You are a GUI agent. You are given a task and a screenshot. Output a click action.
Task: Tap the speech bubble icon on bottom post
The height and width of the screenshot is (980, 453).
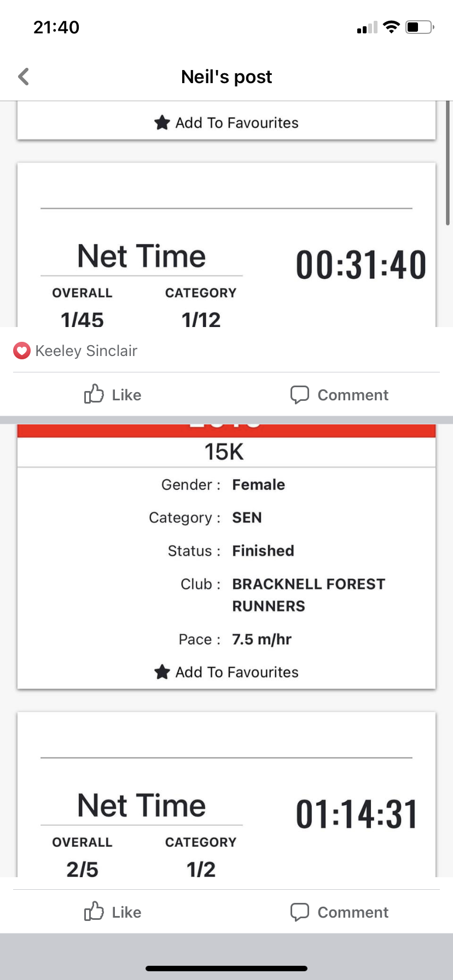click(299, 912)
